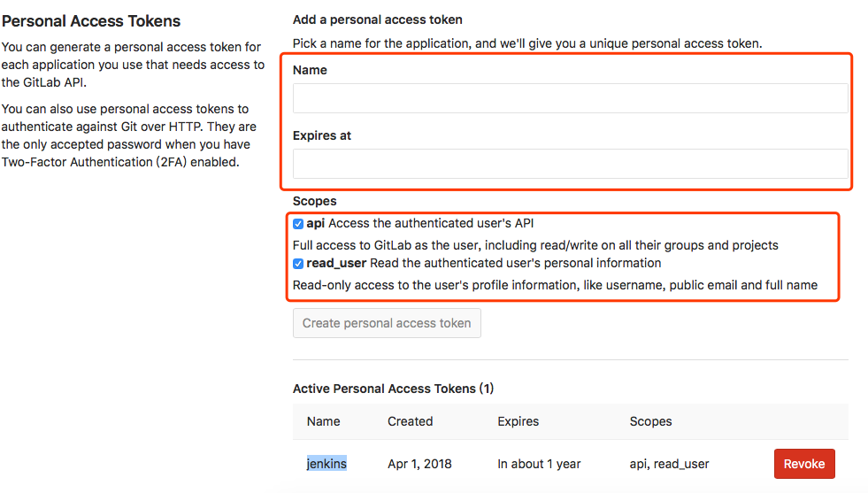The image size is (868, 493).
Task: Click the bold api scope label
Action: coord(316,223)
